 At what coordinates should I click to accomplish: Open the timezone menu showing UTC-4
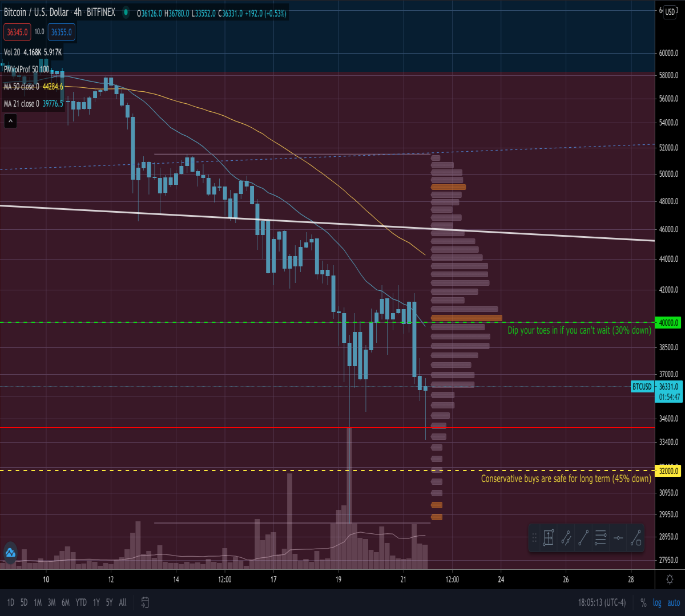click(602, 602)
